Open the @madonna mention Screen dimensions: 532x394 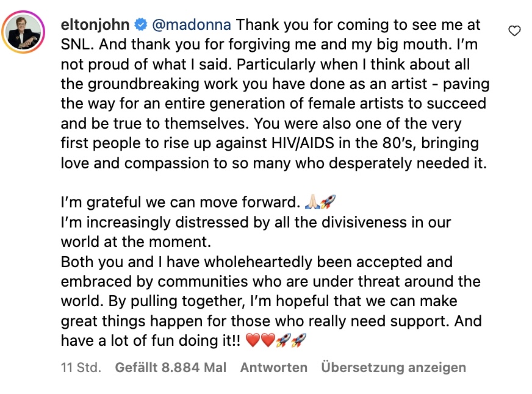(x=192, y=25)
